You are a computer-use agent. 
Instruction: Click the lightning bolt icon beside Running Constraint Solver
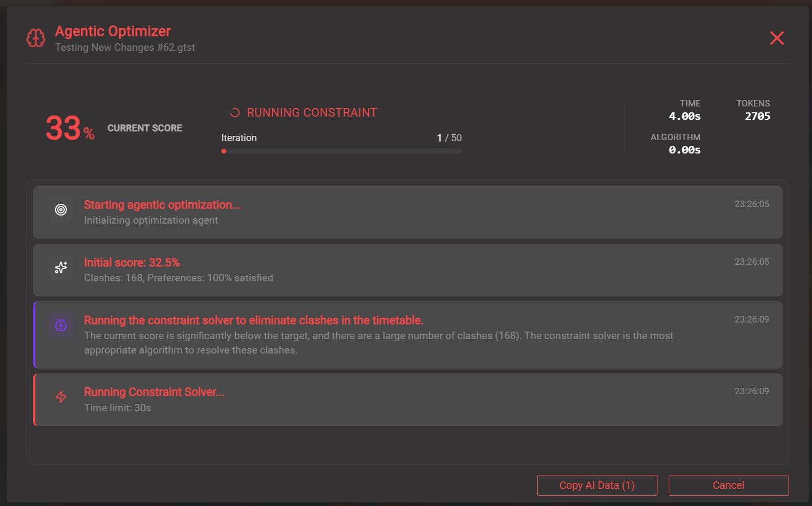point(61,397)
